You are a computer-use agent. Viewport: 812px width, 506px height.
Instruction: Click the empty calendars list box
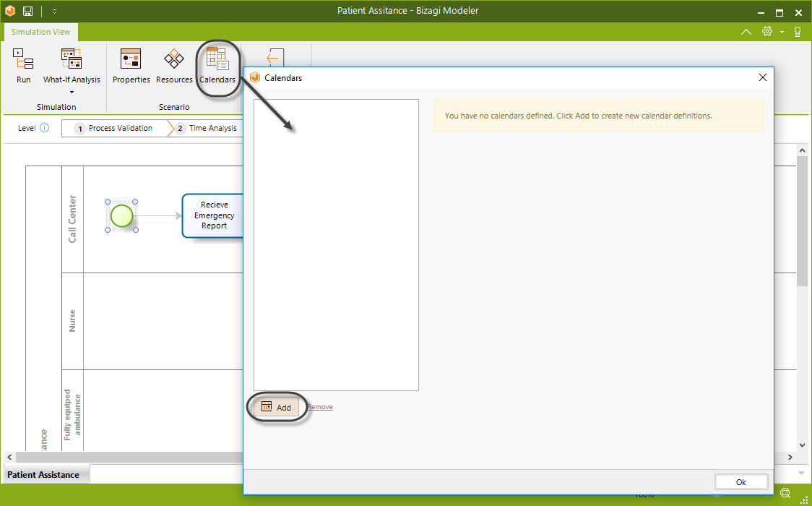click(336, 245)
